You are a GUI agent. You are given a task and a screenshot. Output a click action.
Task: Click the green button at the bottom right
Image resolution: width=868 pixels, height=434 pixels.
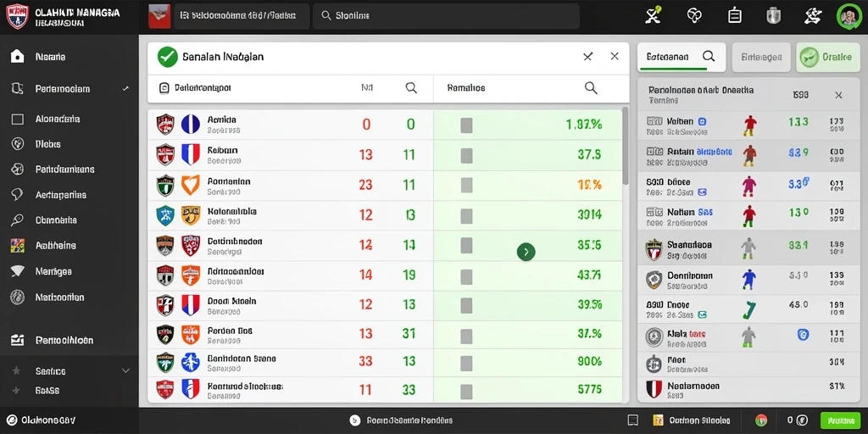click(x=840, y=420)
